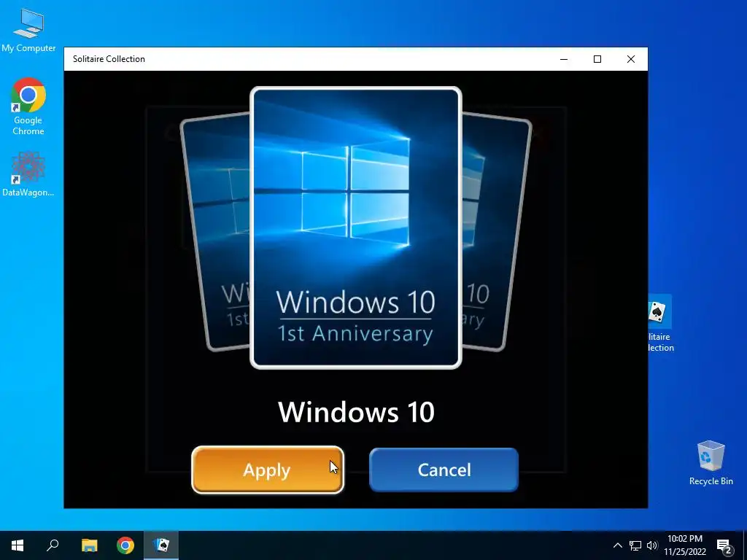Screen dimensions: 747x560
Task: Open My Computer desktop icon
Action: pos(28,30)
